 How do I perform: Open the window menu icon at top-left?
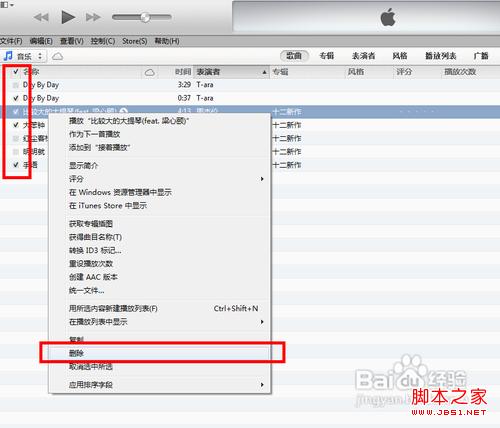point(7,4)
